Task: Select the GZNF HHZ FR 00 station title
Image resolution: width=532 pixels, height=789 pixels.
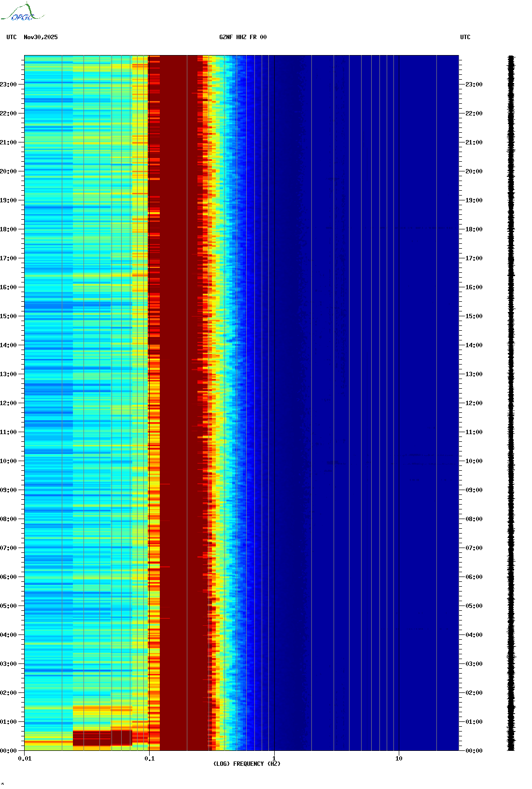Action: 243,37
